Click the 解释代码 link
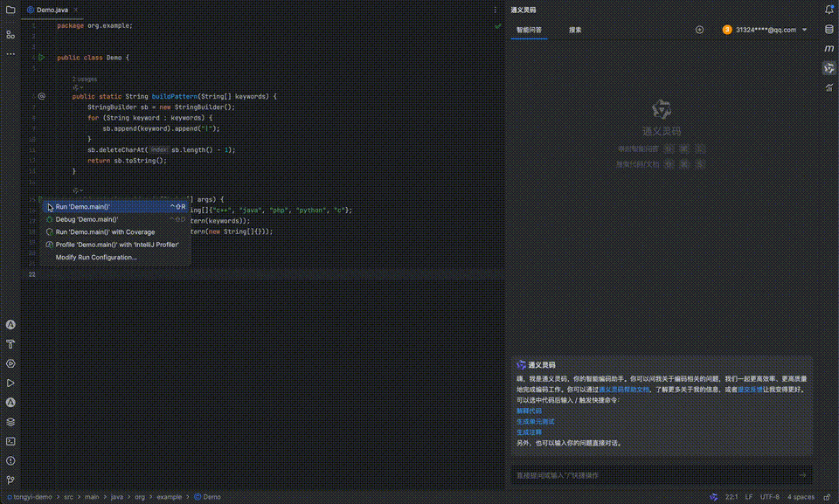Image resolution: width=839 pixels, height=504 pixels. pyautogui.click(x=529, y=411)
